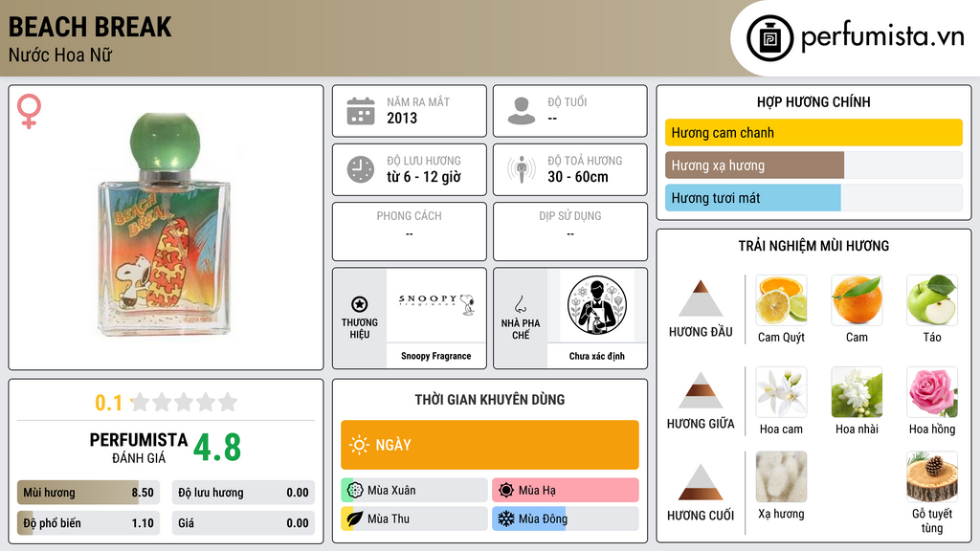This screenshot has height=551, width=980.
Task: Click the Hoa nhài jasmine note image
Action: (857, 392)
